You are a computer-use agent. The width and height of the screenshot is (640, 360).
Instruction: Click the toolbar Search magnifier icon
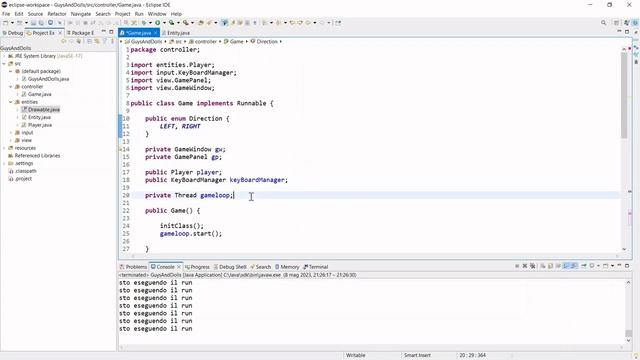coord(603,23)
